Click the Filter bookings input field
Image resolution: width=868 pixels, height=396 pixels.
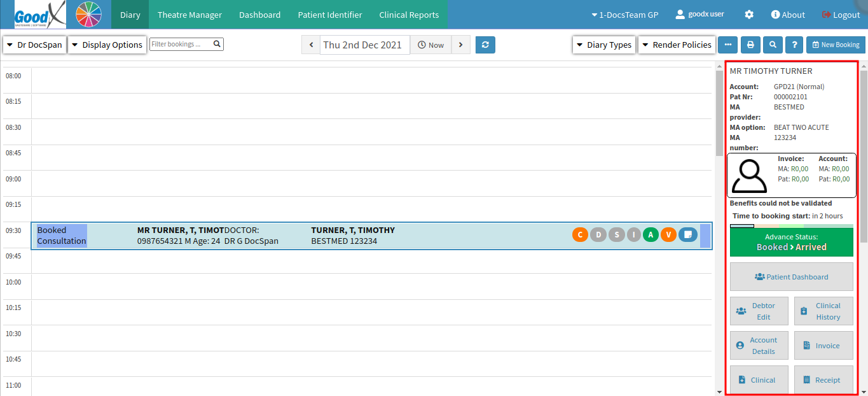181,44
